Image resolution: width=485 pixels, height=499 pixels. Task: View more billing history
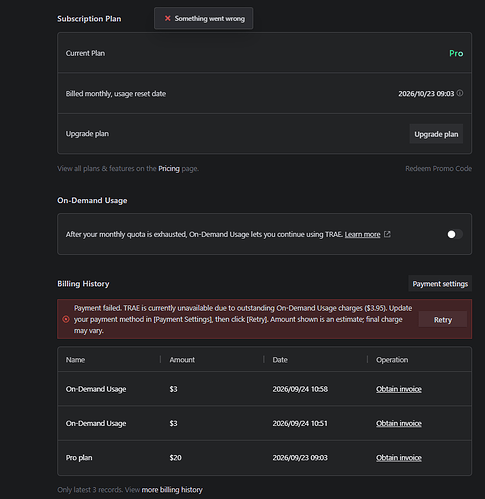click(172, 490)
